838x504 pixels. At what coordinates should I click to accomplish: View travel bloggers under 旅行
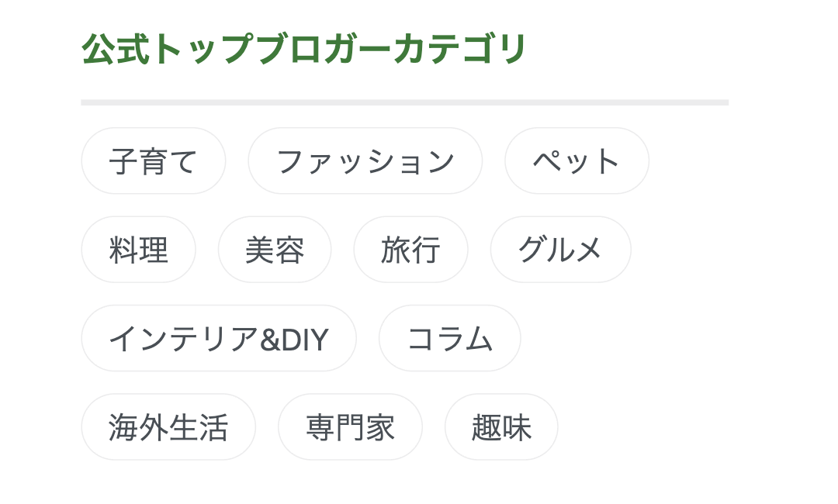pyautogui.click(x=410, y=250)
